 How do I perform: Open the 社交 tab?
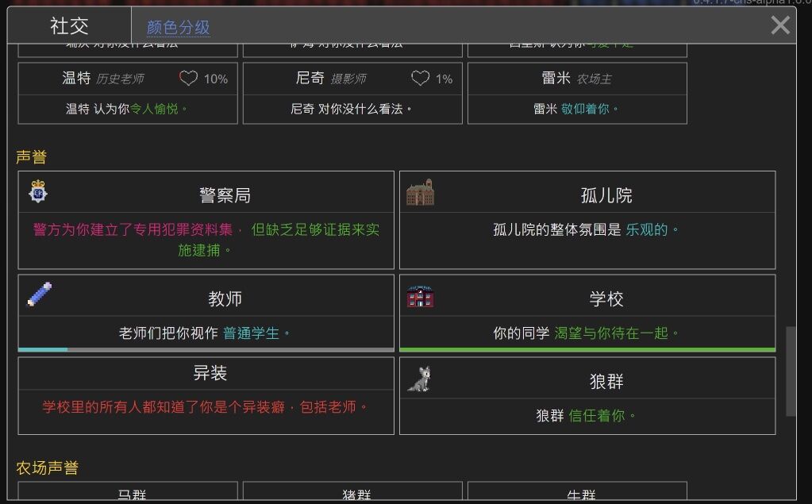tap(69, 25)
